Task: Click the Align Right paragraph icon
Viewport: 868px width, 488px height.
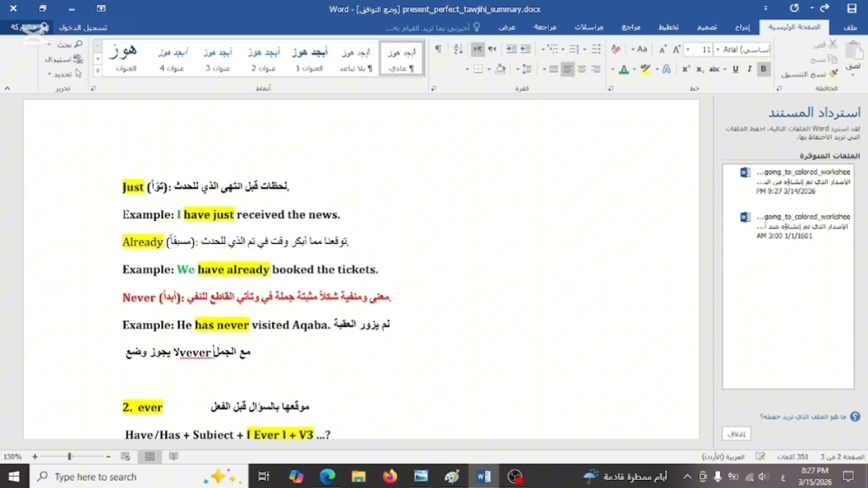Action: point(596,69)
